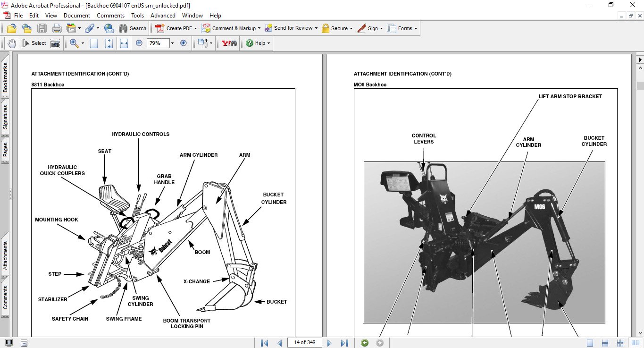The image size is (644, 348).
Task: Switch to Single Page layout
Action: (x=590, y=343)
